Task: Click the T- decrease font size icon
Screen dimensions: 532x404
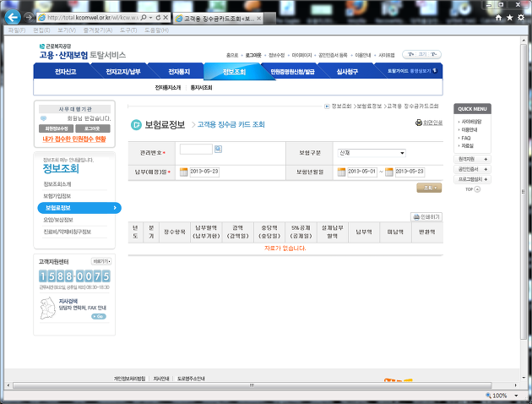Action: (433, 54)
